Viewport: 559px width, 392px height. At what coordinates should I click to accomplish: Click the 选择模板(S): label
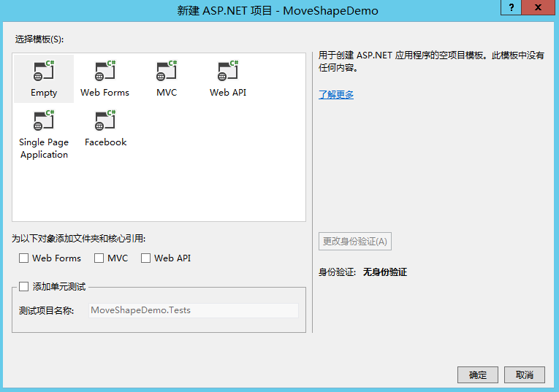point(39,39)
